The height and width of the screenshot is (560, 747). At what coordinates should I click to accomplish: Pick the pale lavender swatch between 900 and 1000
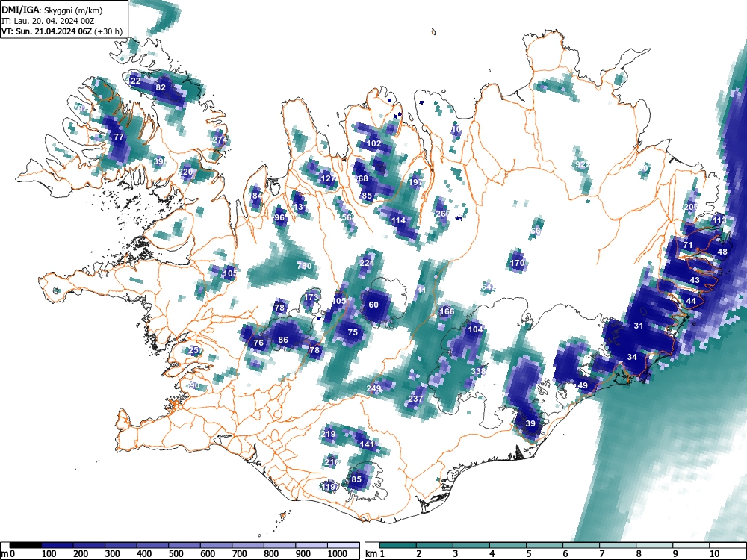click(x=311, y=545)
